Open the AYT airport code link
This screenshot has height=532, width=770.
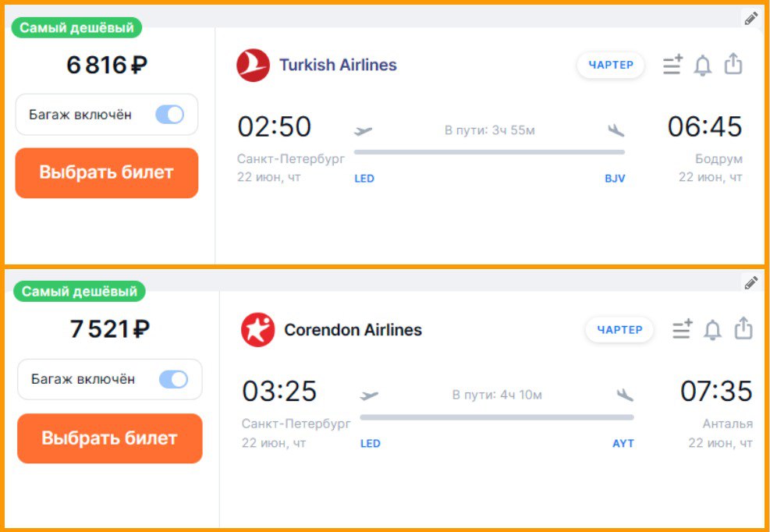pyautogui.click(x=623, y=443)
